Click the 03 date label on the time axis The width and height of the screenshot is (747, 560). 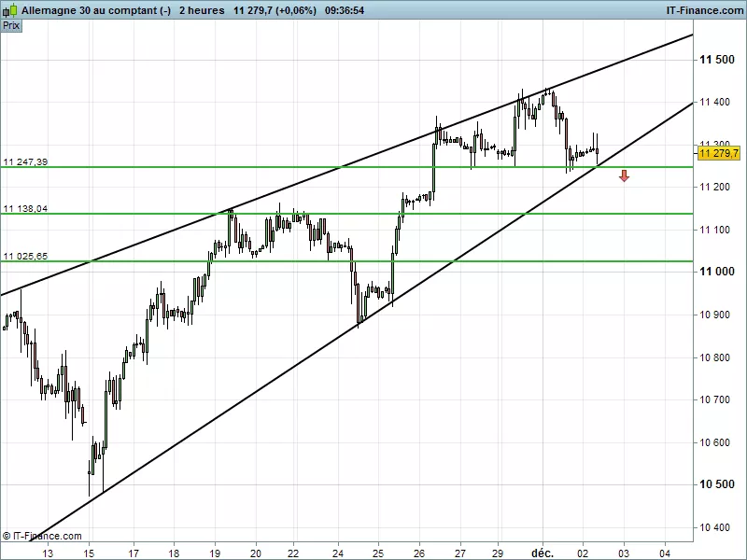[x=624, y=553]
